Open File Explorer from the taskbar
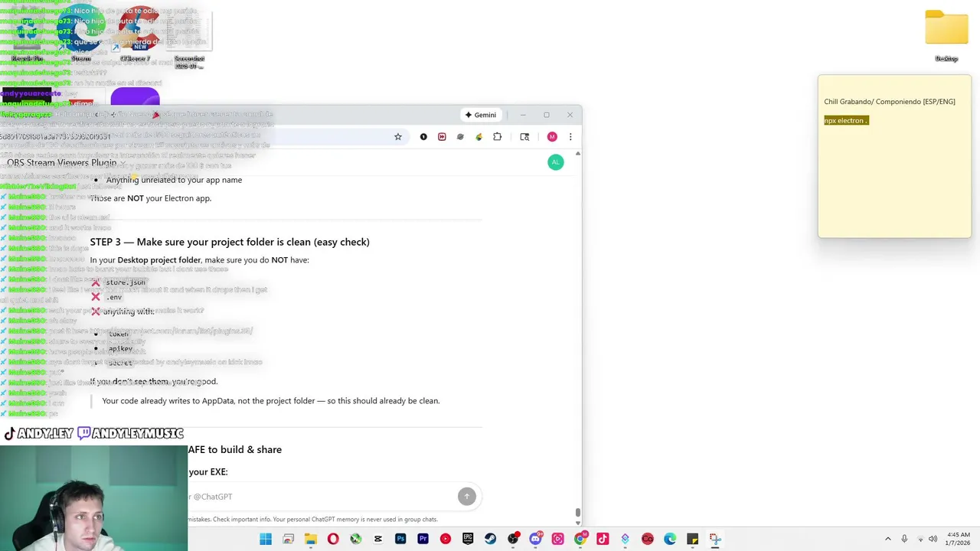Viewport: 980px width, 551px height. coord(311,539)
